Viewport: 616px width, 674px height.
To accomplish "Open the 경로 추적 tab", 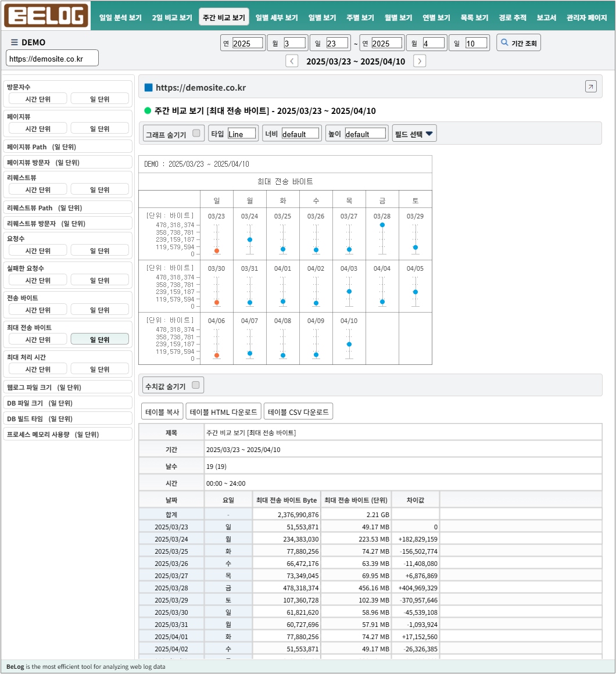I will tap(513, 17).
